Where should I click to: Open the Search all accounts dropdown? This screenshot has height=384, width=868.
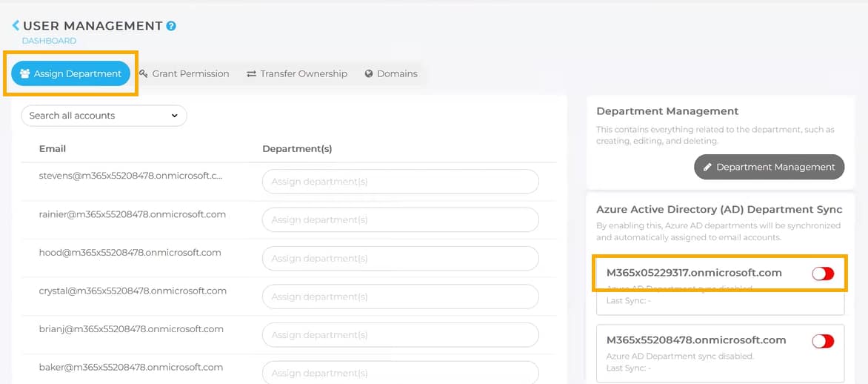point(104,116)
